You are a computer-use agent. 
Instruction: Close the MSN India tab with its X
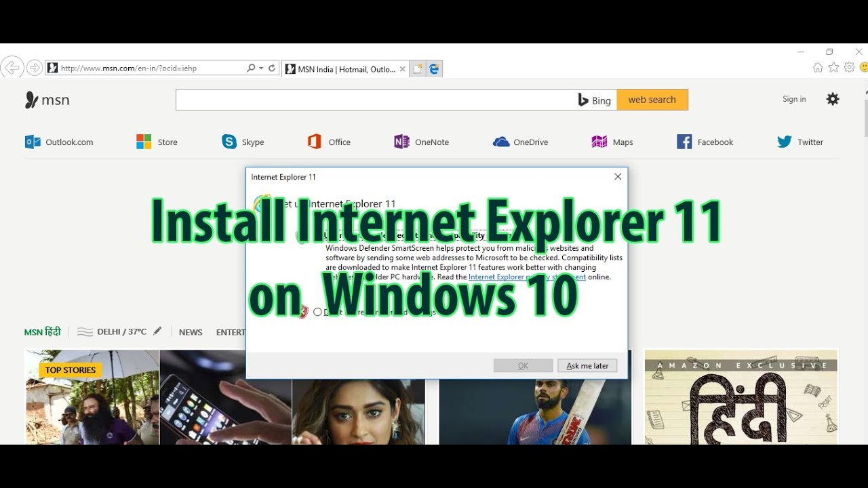click(x=403, y=68)
